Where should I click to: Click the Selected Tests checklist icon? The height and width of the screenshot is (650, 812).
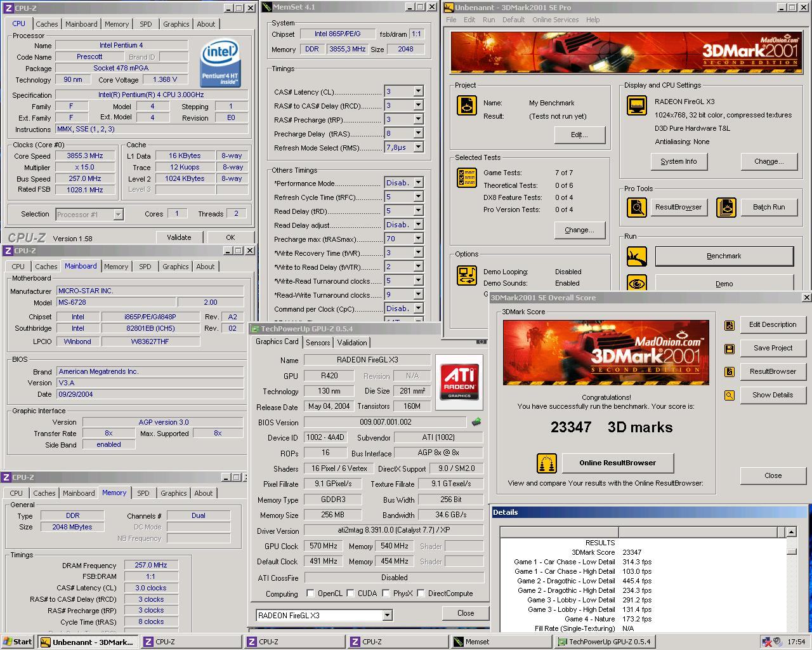(467, 178)
